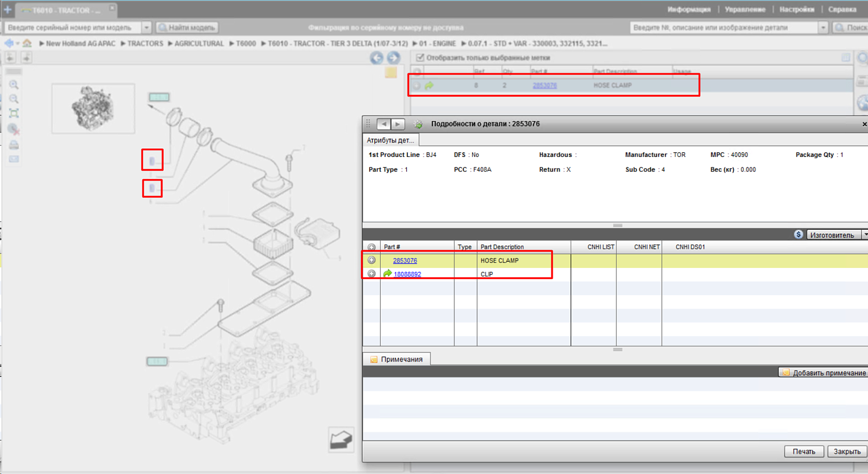
Task: Go to 'New Holland AG APAC' in the breadcrumb
Action: tap(80, 43)
